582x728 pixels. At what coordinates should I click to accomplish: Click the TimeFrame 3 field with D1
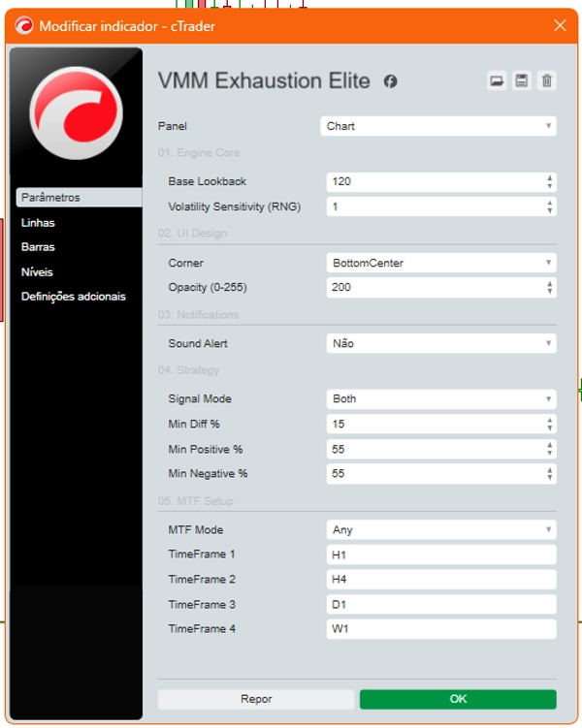tap(441, 605)
